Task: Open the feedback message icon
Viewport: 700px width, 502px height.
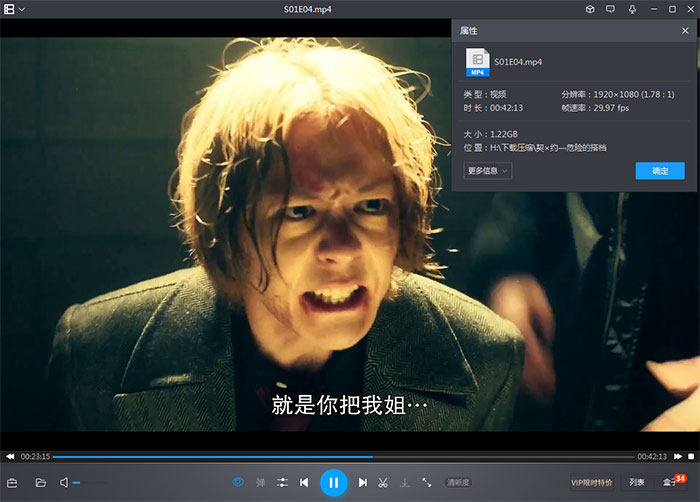Action: coord(610,9)
